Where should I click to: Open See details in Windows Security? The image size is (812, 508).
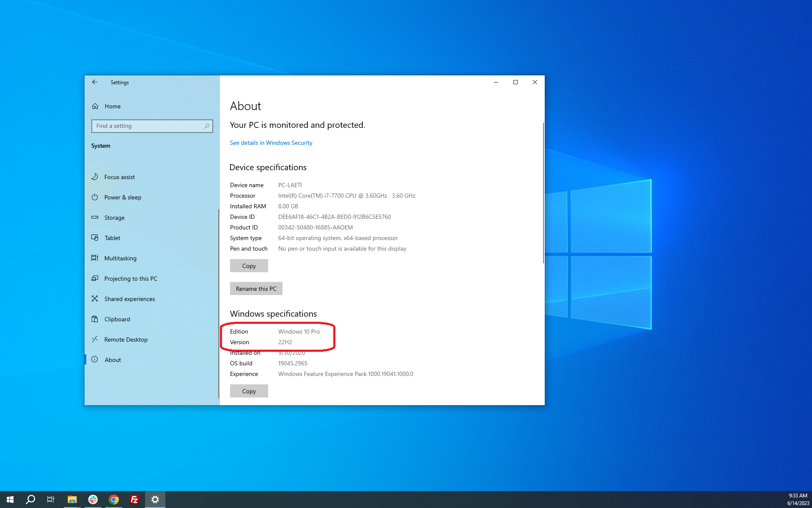pyautogui.click(x=271, y=143)
